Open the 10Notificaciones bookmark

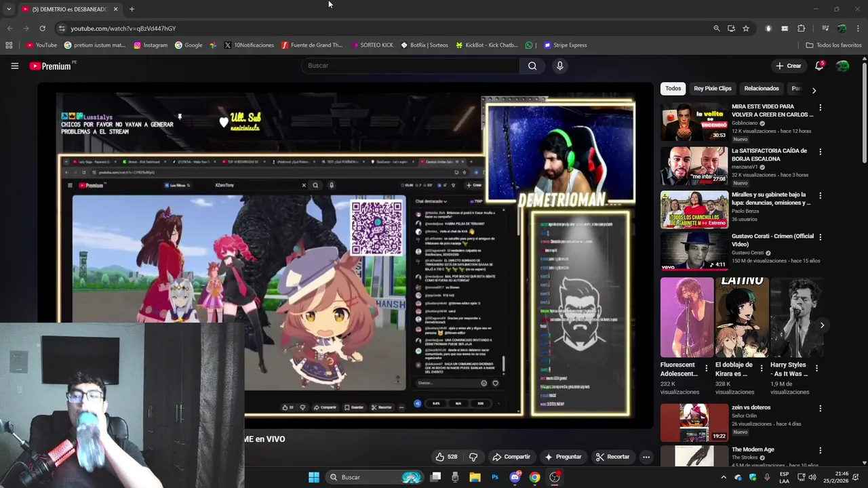click(x=249, y=45)
